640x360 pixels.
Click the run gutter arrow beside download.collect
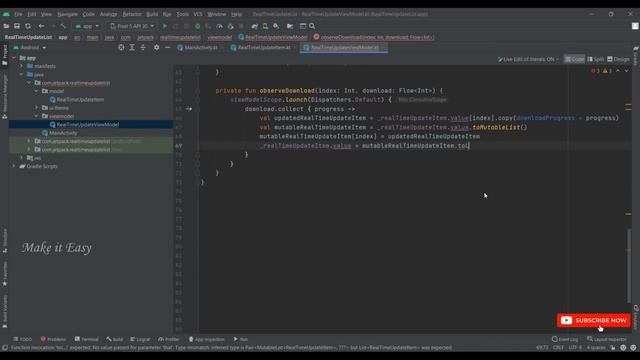coord(189,109)
